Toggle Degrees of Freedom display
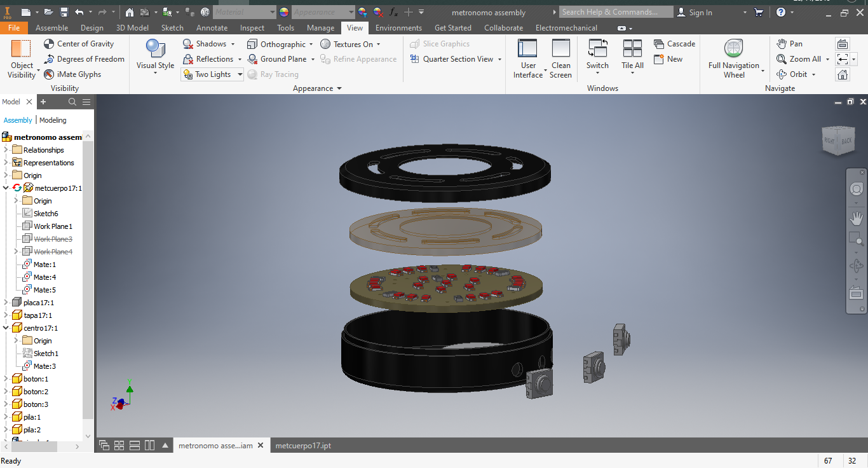868x468 pixels. tap(84, 59)
